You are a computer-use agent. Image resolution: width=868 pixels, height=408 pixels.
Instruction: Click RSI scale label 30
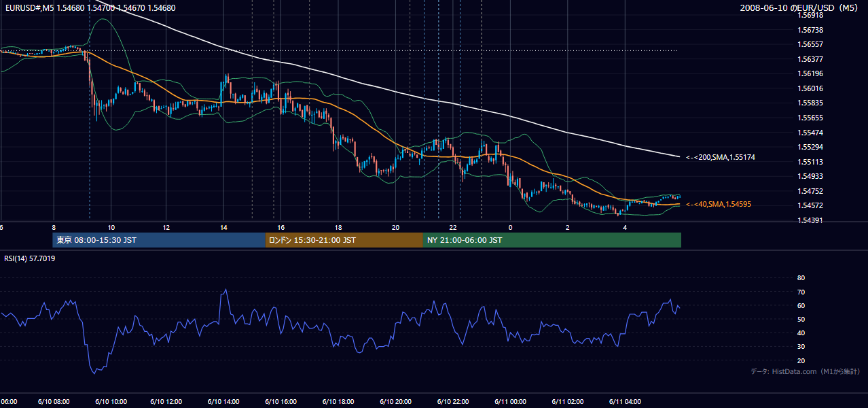point(801,347)
